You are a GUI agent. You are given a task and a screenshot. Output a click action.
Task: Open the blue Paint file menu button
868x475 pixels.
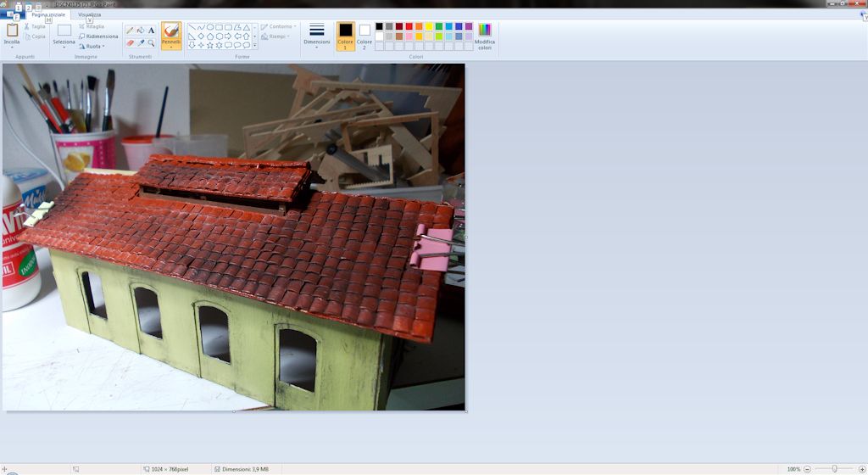pyautogui.click(x=12, y=14)
